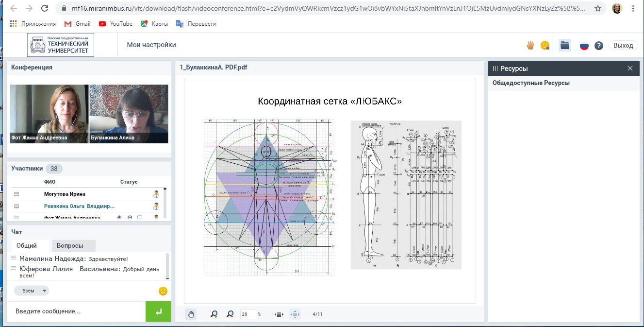Click the zoom percentage field
Image resolution: width=644 pixels, height=327 pixels.
point(248,314)
